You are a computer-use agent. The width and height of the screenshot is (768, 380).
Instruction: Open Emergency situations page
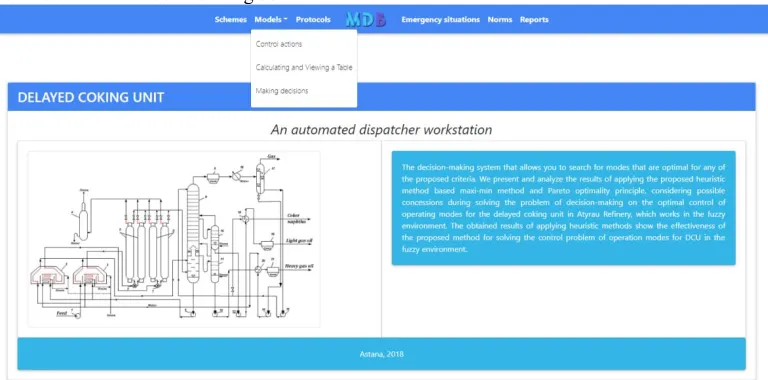point(440,20)
